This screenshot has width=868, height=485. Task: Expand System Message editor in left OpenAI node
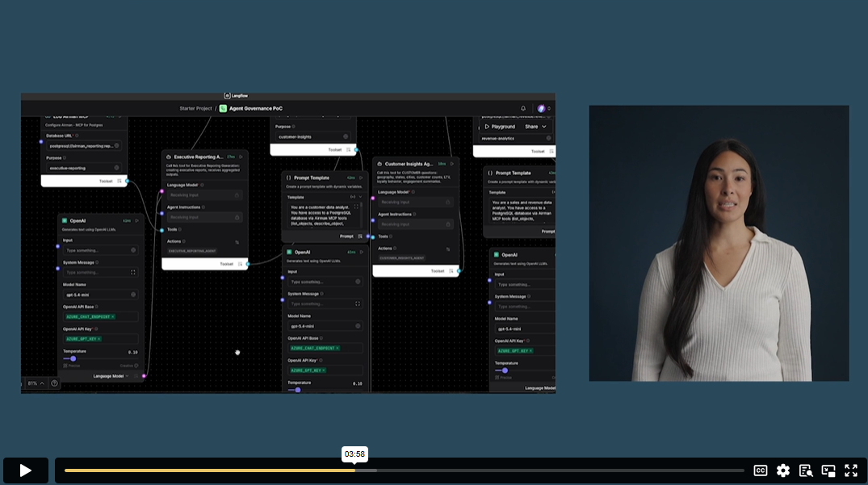[x=133, y=272]
